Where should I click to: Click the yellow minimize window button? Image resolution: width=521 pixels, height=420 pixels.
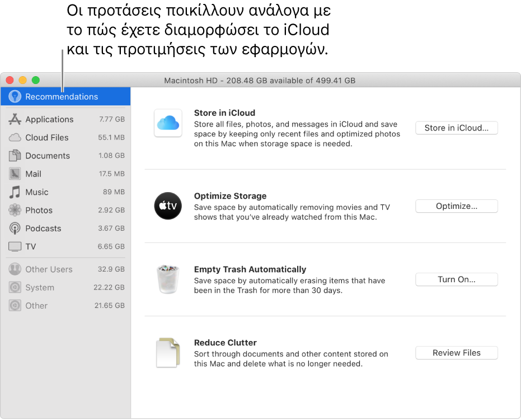tap(22, 80)
